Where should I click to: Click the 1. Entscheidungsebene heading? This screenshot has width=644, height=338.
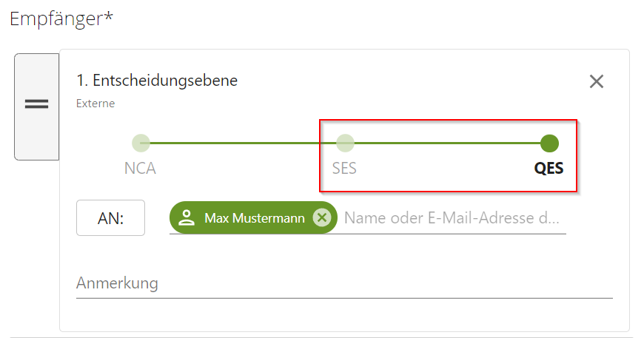(157, 80)
